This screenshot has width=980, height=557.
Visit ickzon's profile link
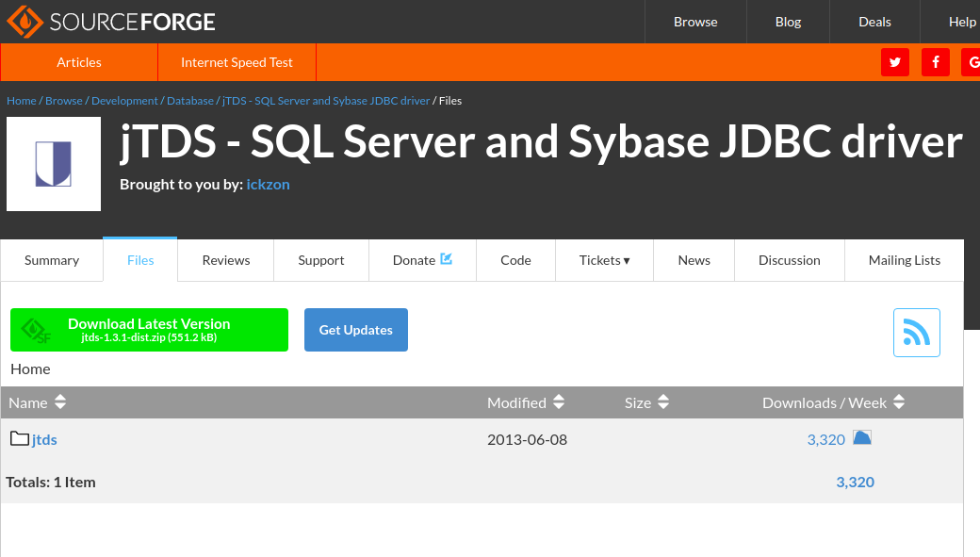pos(269,185)
